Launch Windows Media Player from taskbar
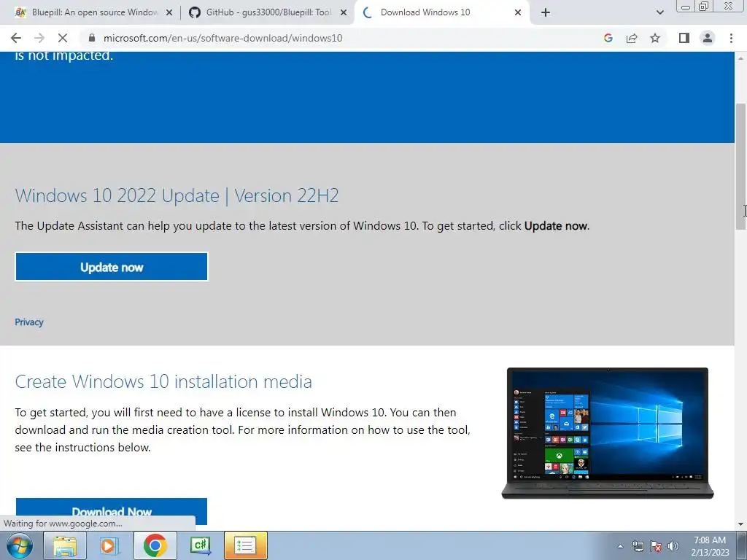This screenshot has height=560, width=747. (x=109, y=545)
